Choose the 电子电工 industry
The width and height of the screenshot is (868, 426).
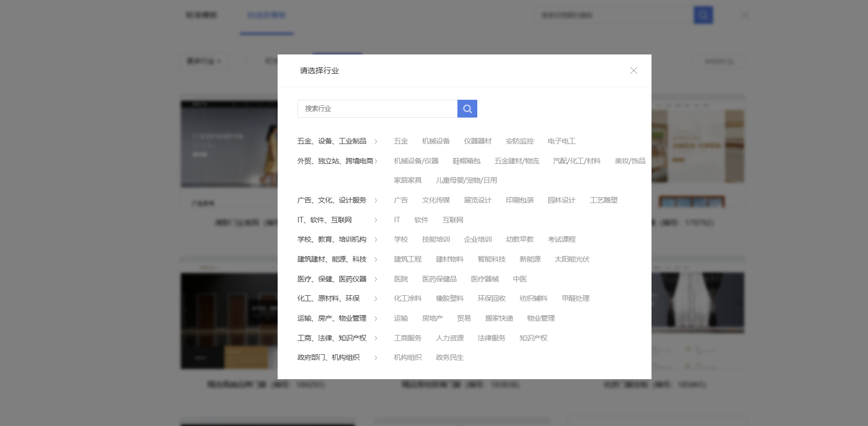[x=561, y=141]
